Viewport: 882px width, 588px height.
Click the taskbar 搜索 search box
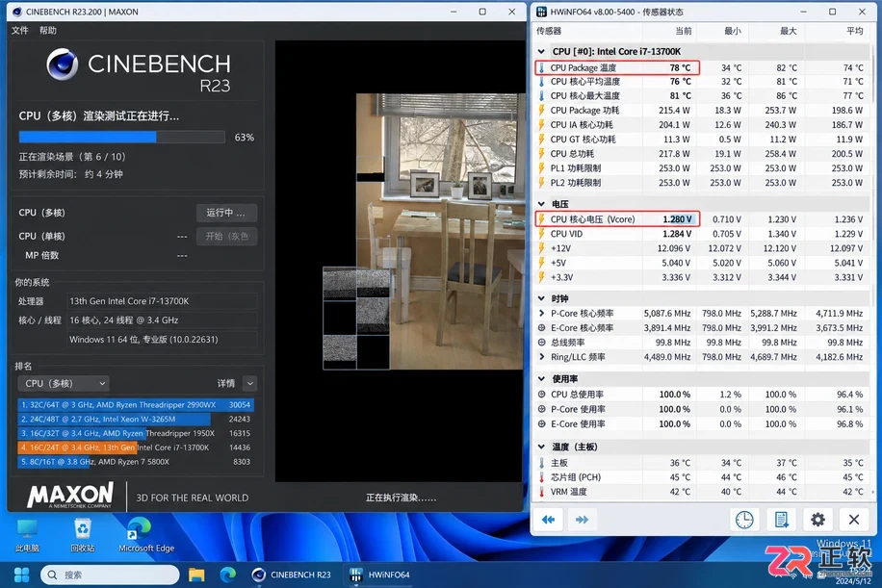click(x=110, y=575)
